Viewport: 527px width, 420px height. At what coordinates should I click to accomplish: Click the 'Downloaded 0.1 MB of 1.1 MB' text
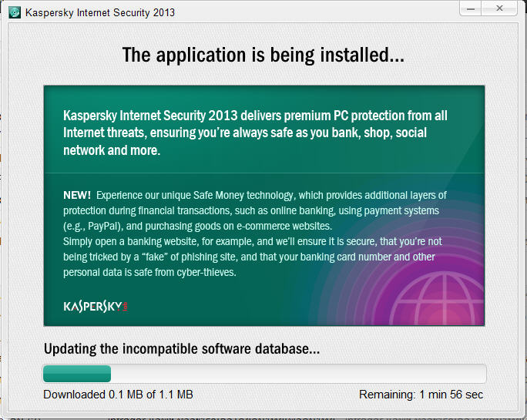(x=119, y=395)
